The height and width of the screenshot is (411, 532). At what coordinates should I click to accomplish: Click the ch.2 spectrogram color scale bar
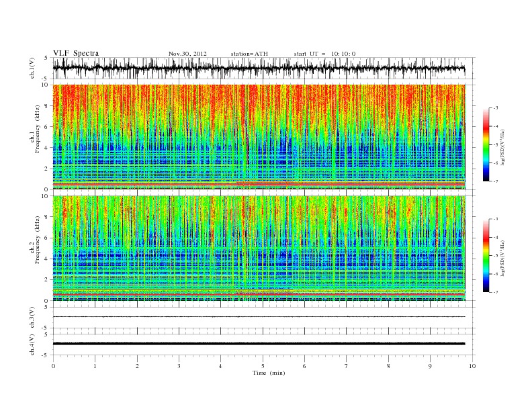tap(486, 256)
